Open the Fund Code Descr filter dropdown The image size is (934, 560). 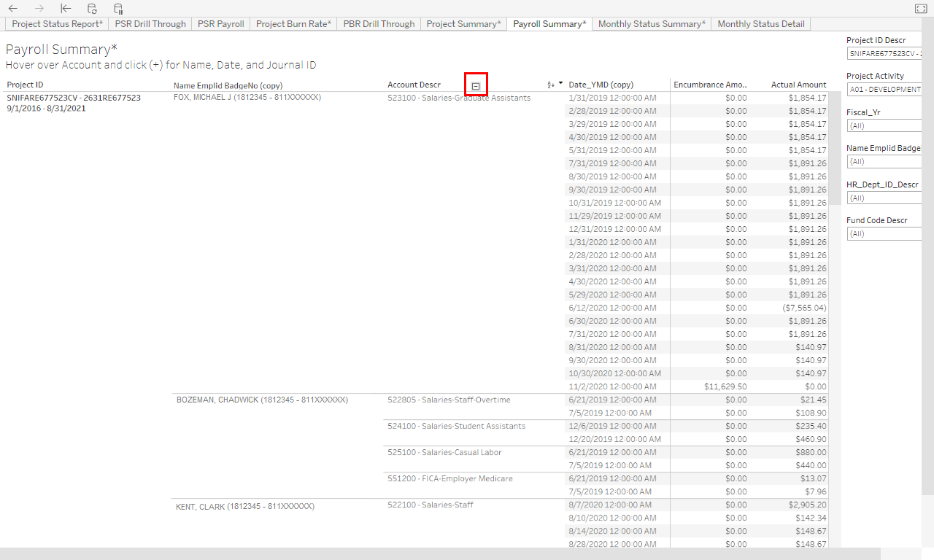pos(884,233)
